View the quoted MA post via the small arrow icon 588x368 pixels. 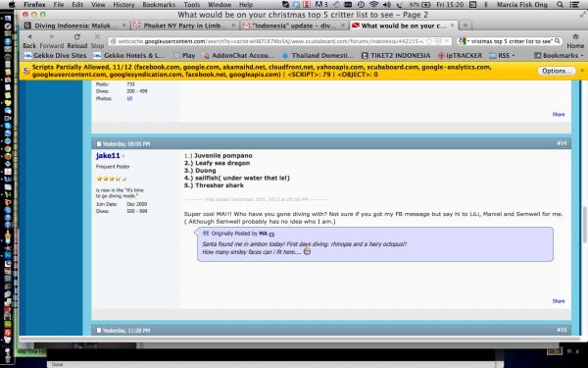click(271, 234)
